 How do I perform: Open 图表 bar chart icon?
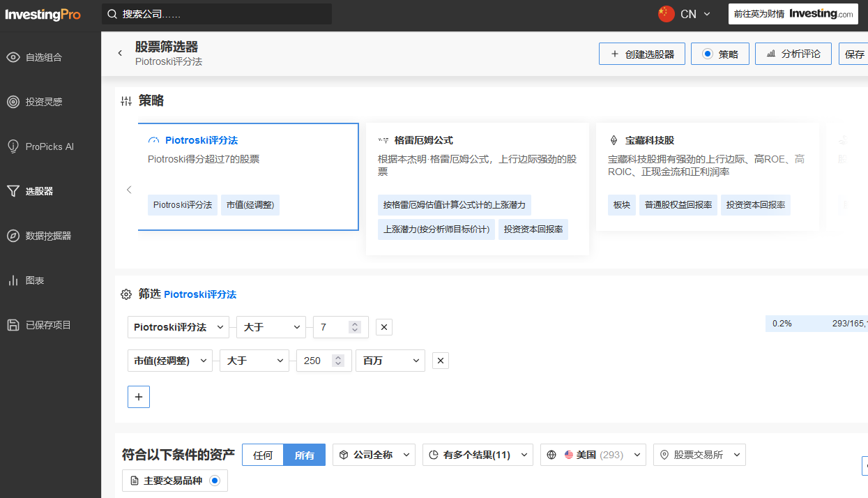tap(13, 280)
